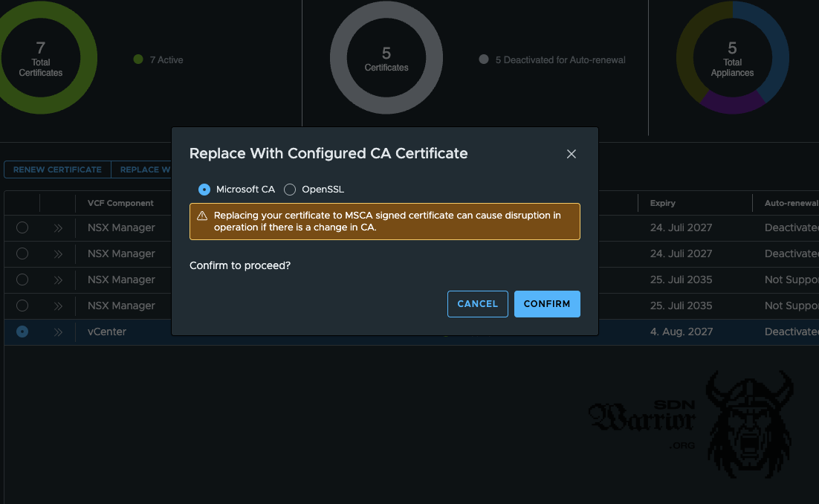Click the gray 5 Certificates donut chart
Viewport: 819px width, 504px height.
(386, 57)
